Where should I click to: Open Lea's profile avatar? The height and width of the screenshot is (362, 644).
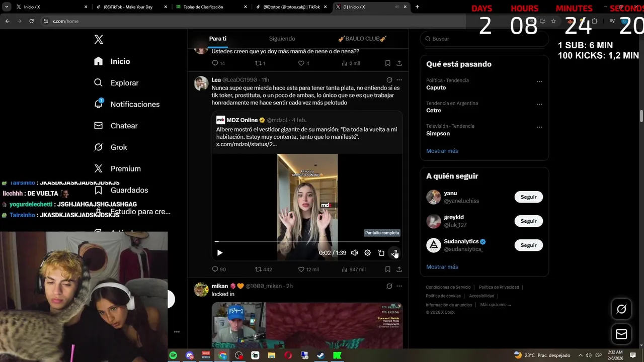[201, 83]
